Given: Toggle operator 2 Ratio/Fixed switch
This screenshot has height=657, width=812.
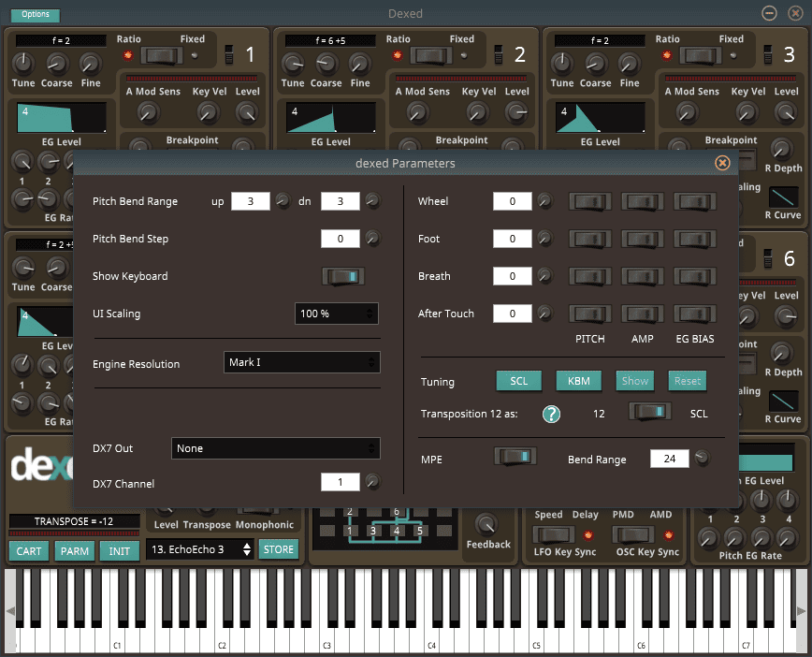Looking at the screenshot, I should (x=431, y=55).
